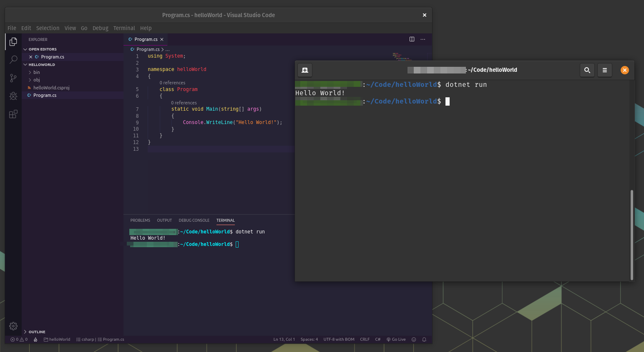Click the terminal window scrollbar
The width and height of the screenshot is (644, 352).
point(632,235)
